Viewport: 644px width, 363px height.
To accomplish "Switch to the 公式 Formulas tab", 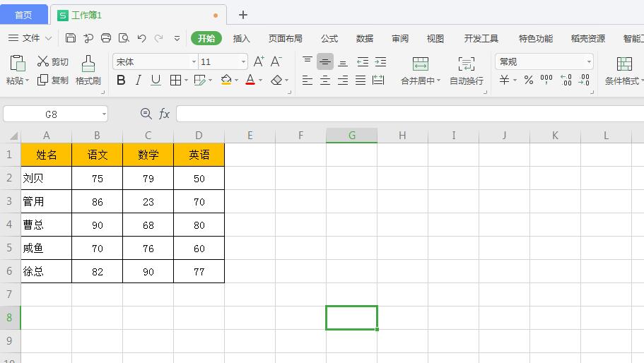I will click(329, 39).
